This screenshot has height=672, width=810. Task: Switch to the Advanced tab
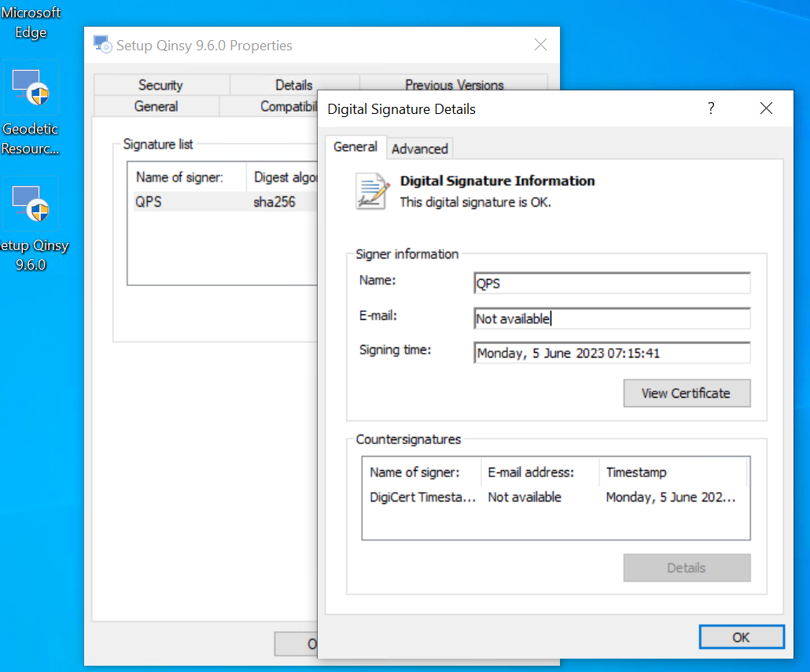pyautogui.click(x=419, y=149)
